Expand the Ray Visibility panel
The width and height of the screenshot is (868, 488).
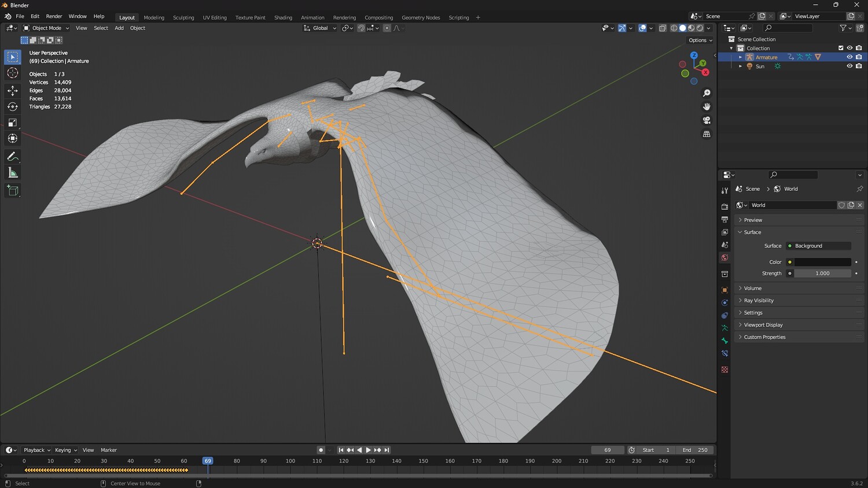coord(758,301)
